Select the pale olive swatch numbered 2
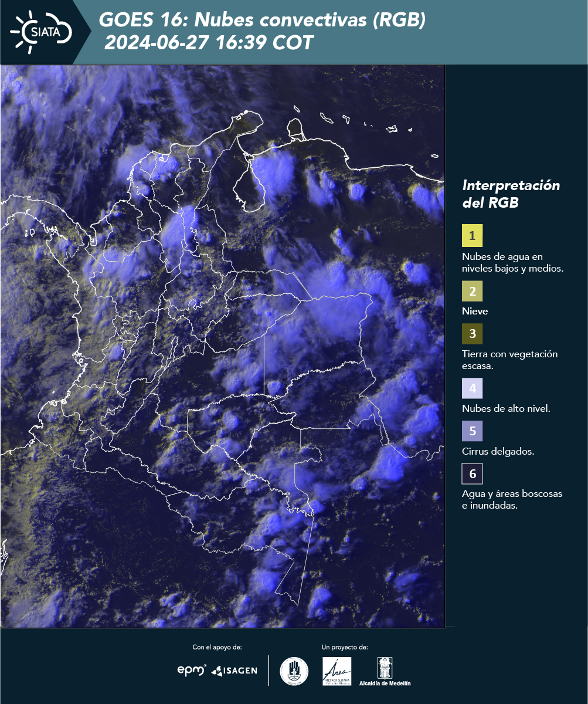Viewport: 588px width, 704px height. click(472, 291)
